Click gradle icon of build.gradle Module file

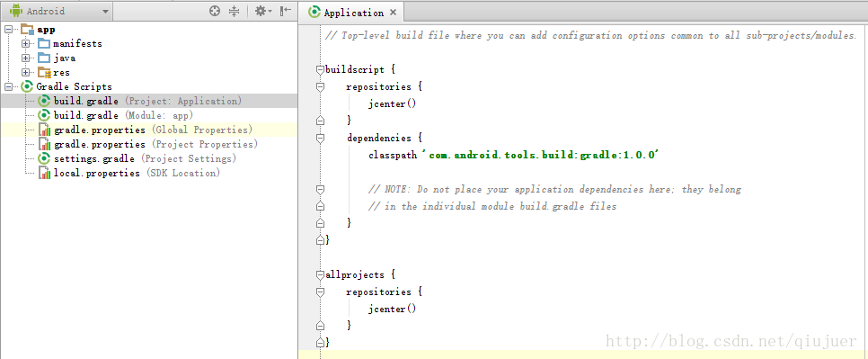pos(44,115)
